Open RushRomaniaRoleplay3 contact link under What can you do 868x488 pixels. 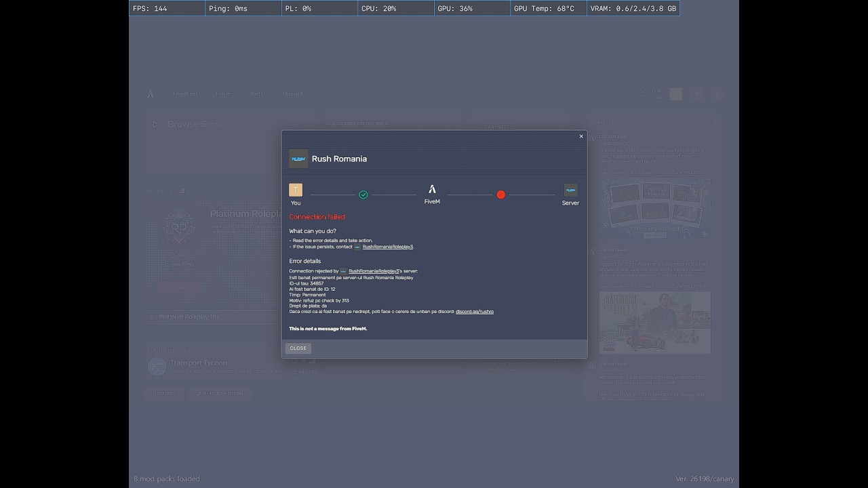tap(388, 247)
